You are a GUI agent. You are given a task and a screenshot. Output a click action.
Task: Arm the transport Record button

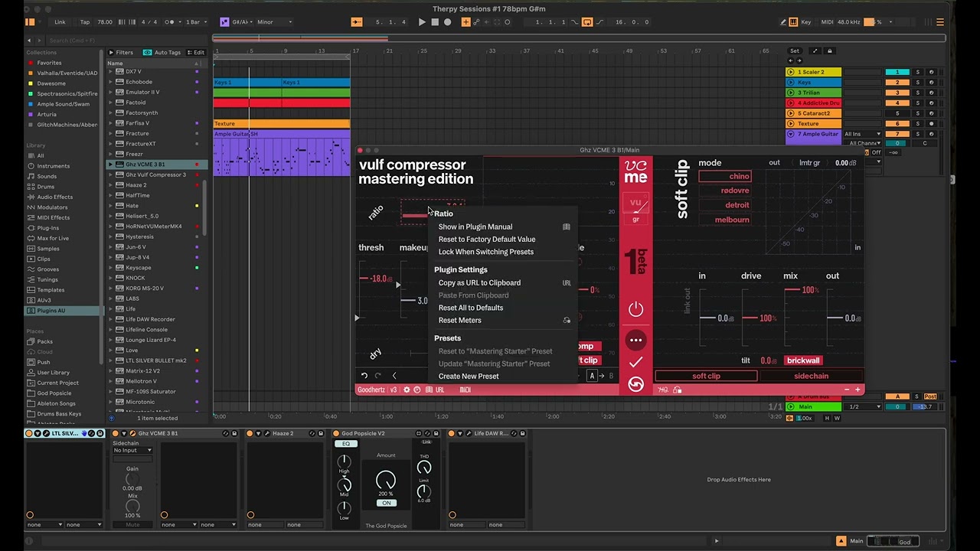point(448,22)
